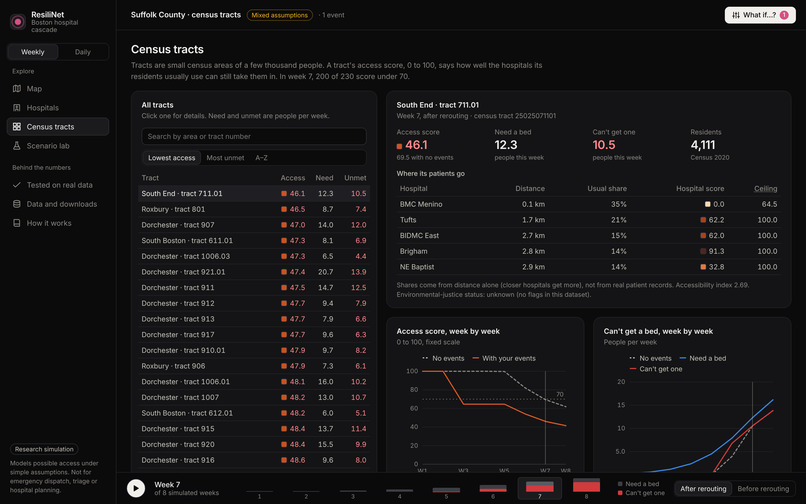
Task: Open the Hospitals sidebar icon
Action: [x=16, y=107]
